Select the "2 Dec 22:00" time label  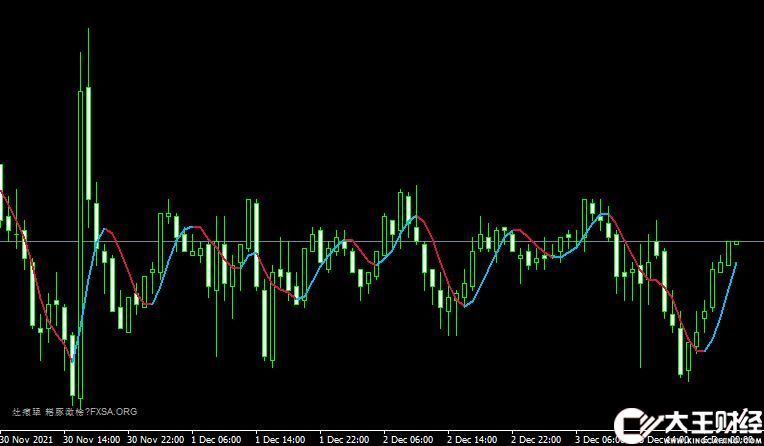point(536,439)
